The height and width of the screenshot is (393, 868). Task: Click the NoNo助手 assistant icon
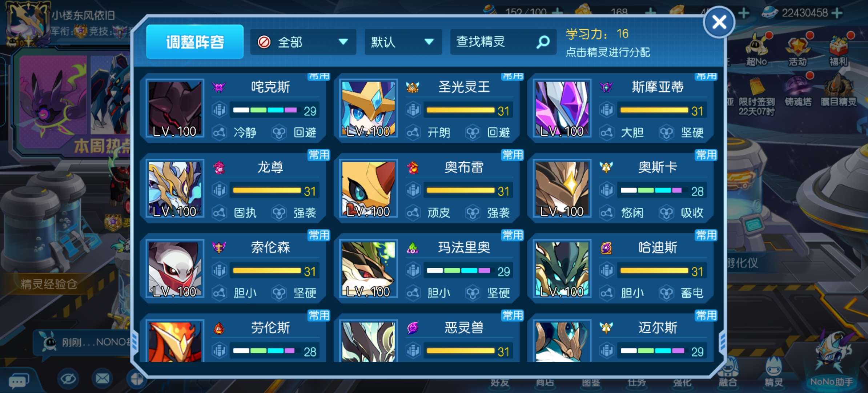pyautogui.click(x=832, y=360)
